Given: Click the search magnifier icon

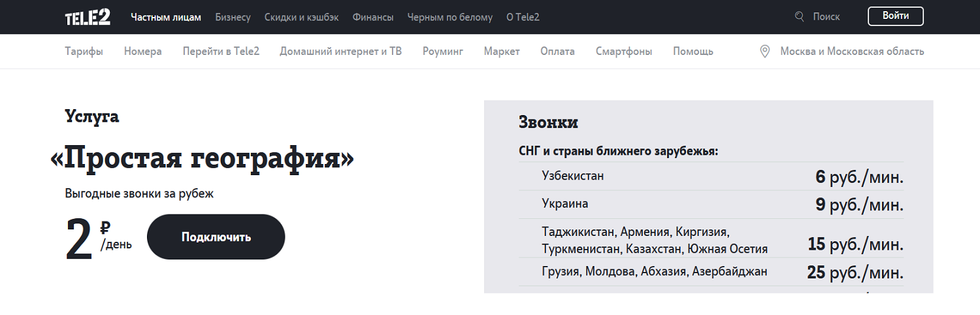Looking at the screenshot, I should click(x=800, y=17).
